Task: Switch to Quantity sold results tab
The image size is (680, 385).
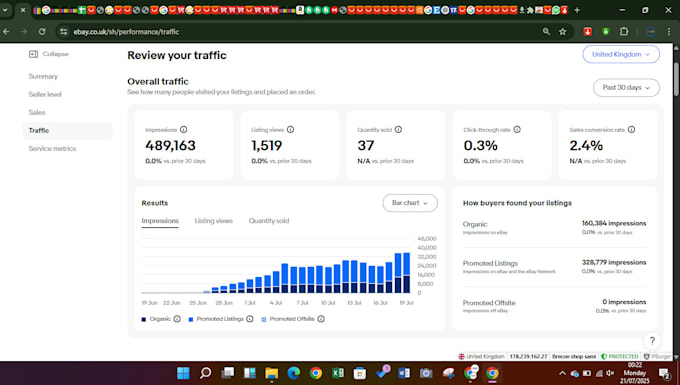Action: (x=269, y=221)
